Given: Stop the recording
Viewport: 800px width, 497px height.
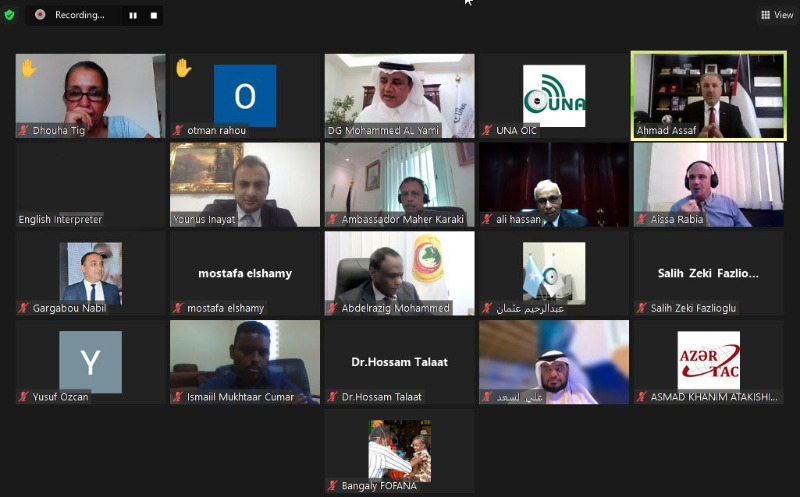Looking at the screenshot, I should pos(154,15).
